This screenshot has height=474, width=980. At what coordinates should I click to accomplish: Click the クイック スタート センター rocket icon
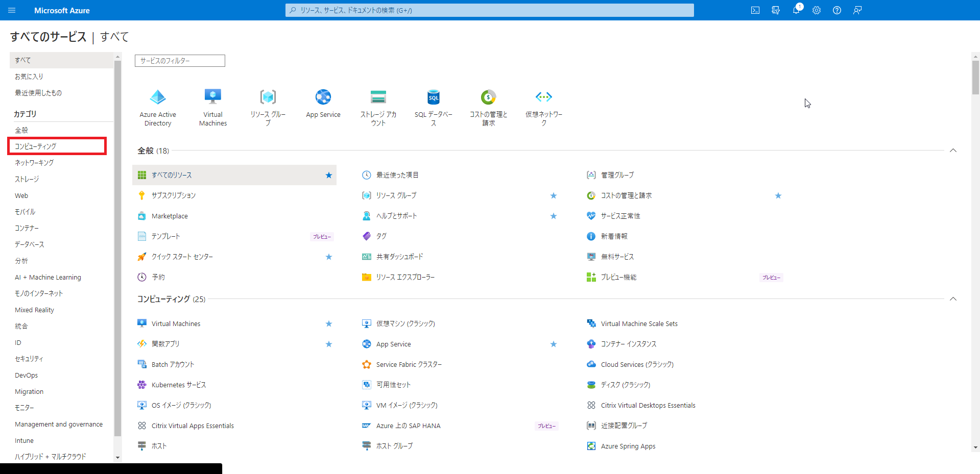click(142, 257)
